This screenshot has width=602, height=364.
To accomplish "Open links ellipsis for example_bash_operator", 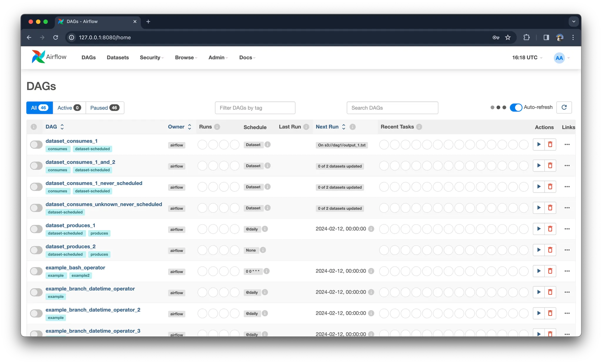I will pyautogui.click(x=567, y=271).
